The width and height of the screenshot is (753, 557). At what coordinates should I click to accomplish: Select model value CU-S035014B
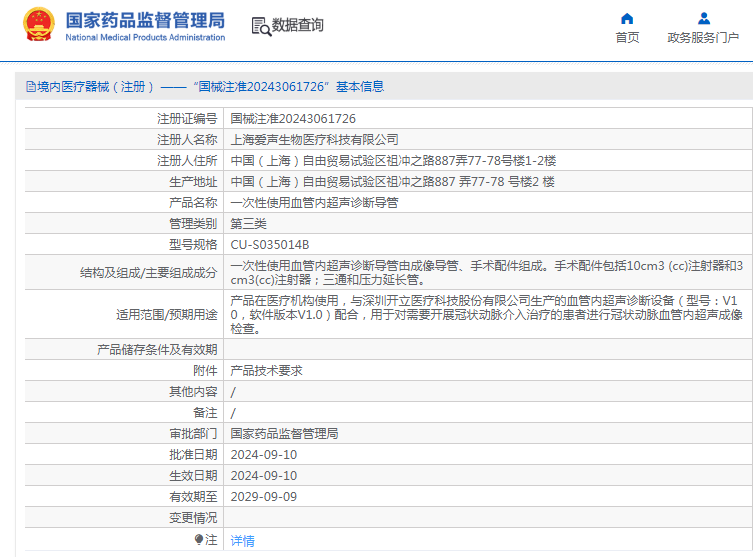[x=270, y=245]
